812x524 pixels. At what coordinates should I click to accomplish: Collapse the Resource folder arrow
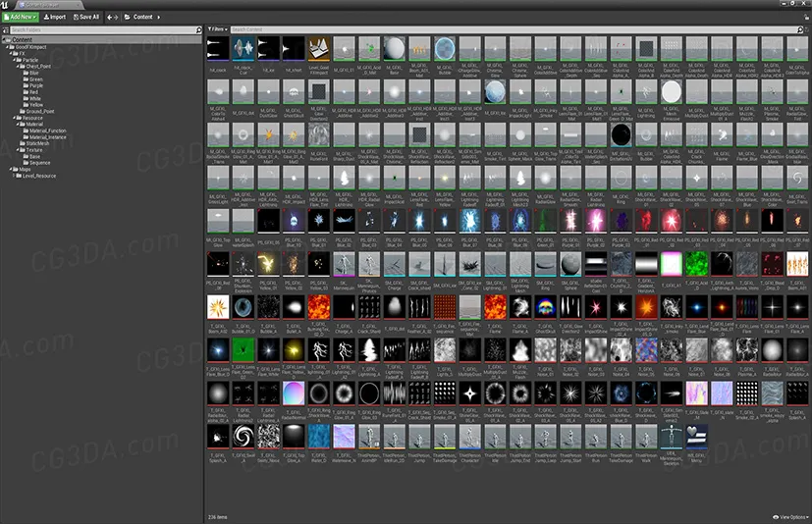click(14, 118)
